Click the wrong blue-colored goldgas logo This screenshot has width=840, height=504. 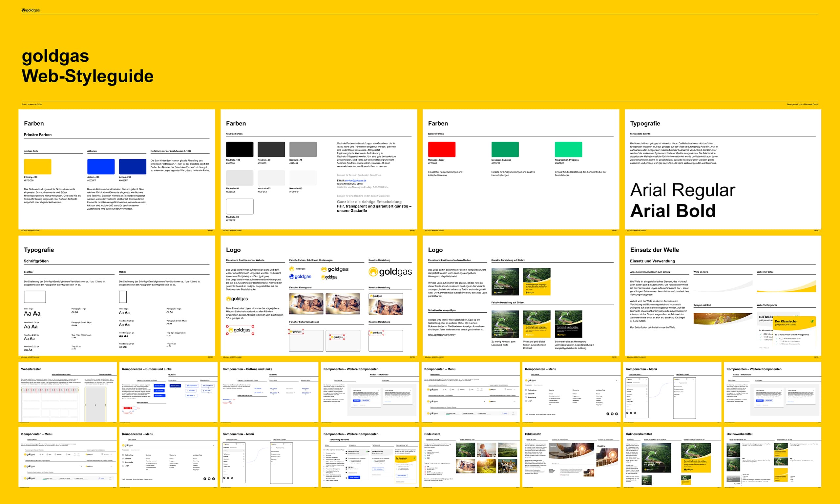pos(300,277)
